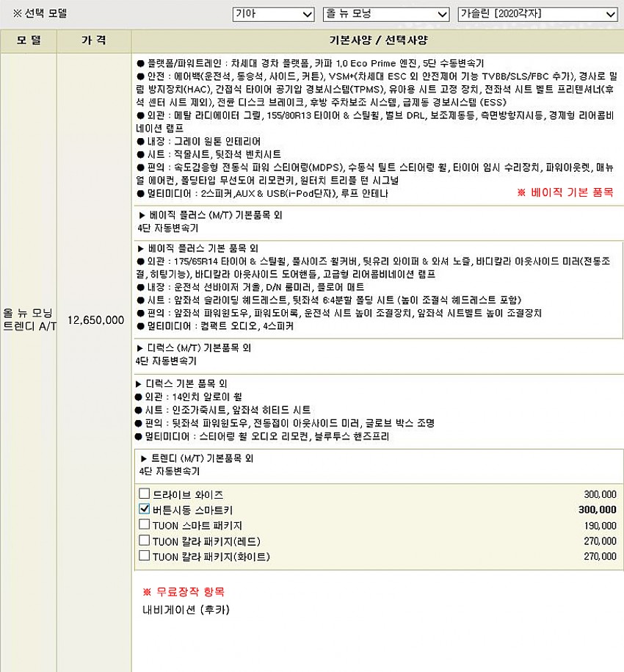The image size is (624, 672).
Task: Click the red 베이직 기본 품목 note
Action: 565,192
